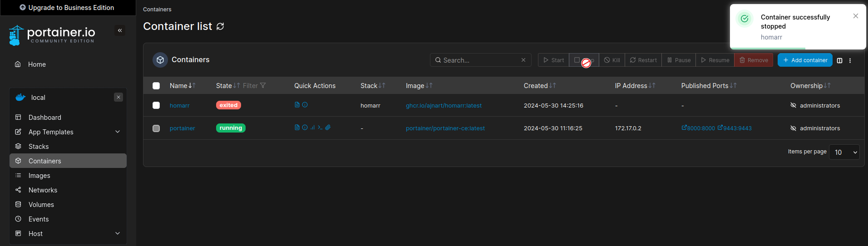Click the Restart button
The height and width of the screenshot is (246, 868).
(643, 60)
